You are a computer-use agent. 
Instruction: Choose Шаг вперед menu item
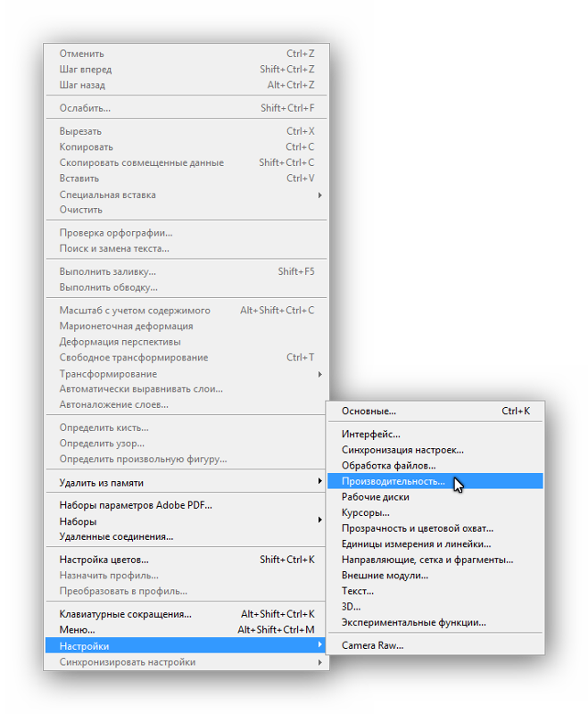(x=186, y=70)
